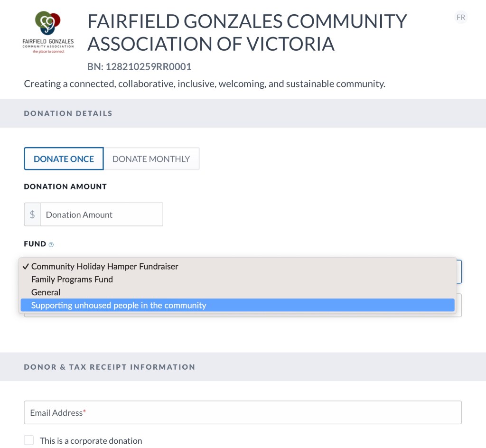
Task: Click the checkmark beside Community Holiday Hamper
Action: click(26, 266)
